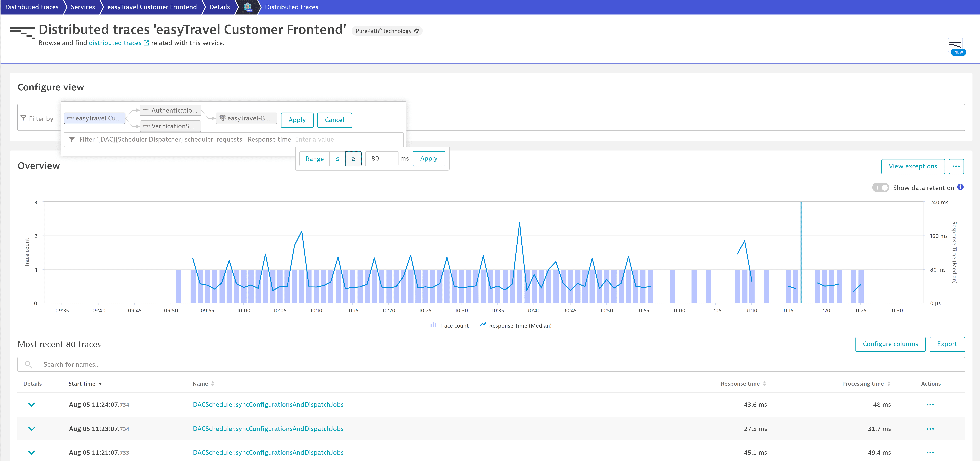Expand details of 11:23:07 trace
Image resolution: width=980 pixels, height=461 pixels.
(32, 429)
